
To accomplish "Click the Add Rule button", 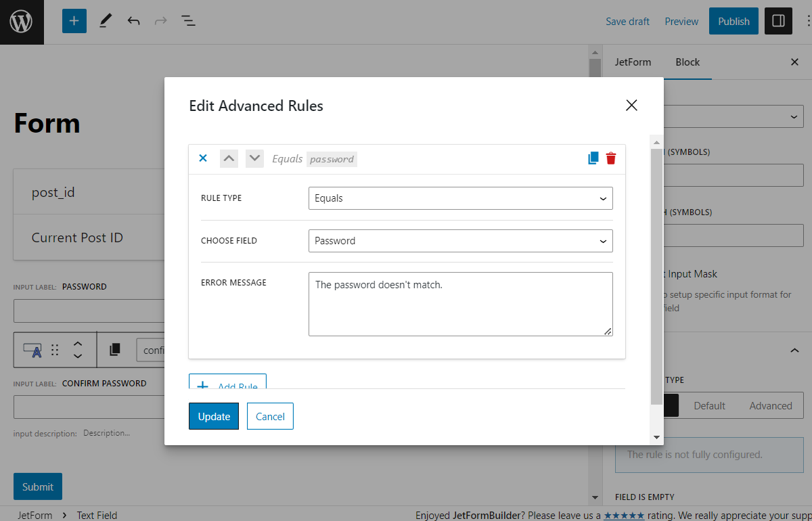I will point(227,384).
